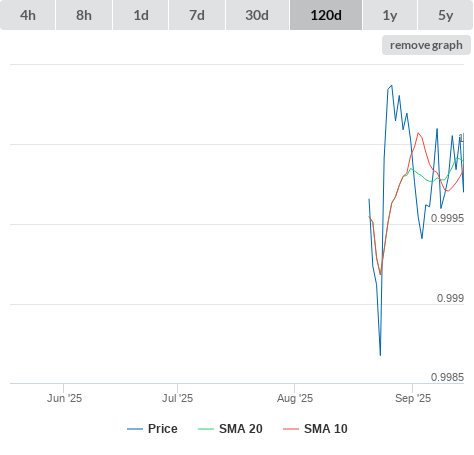Viewport: 474px width, 455px height.
Task: Click the green SMA 20 legend swatch
Action: tap(206, 429)
